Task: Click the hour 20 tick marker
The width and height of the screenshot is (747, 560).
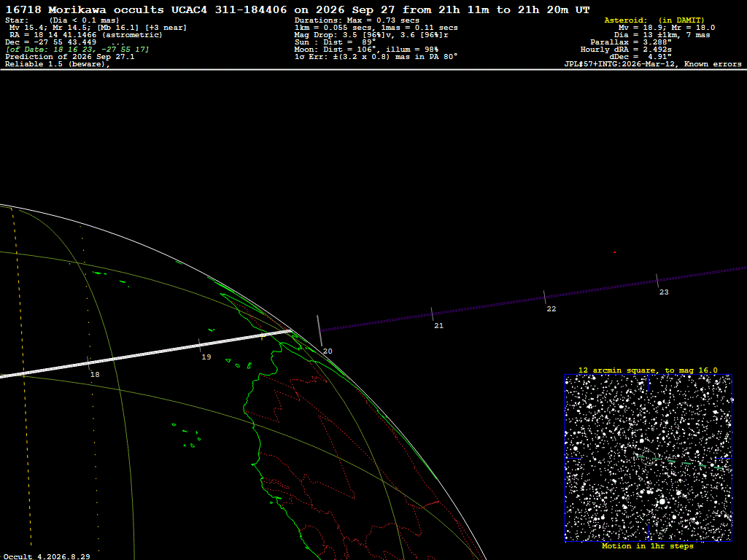Action: tap(320, 330)
